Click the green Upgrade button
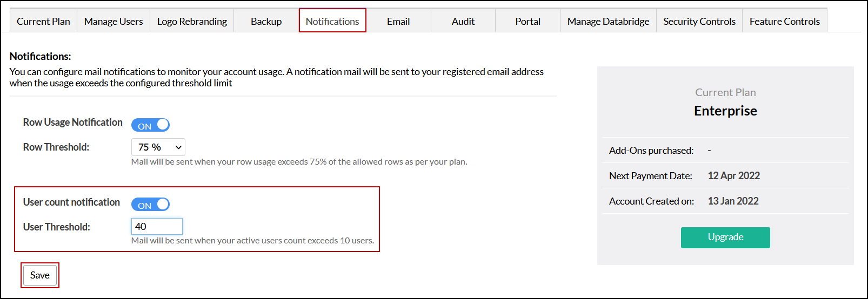 click(725, 237)
